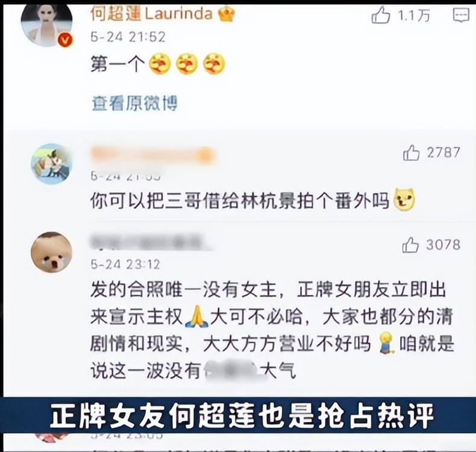Viewport: 476px width, 452px height.
Task: Click the doge emoji after 番外吗
Action: click(x=404, y=199)
